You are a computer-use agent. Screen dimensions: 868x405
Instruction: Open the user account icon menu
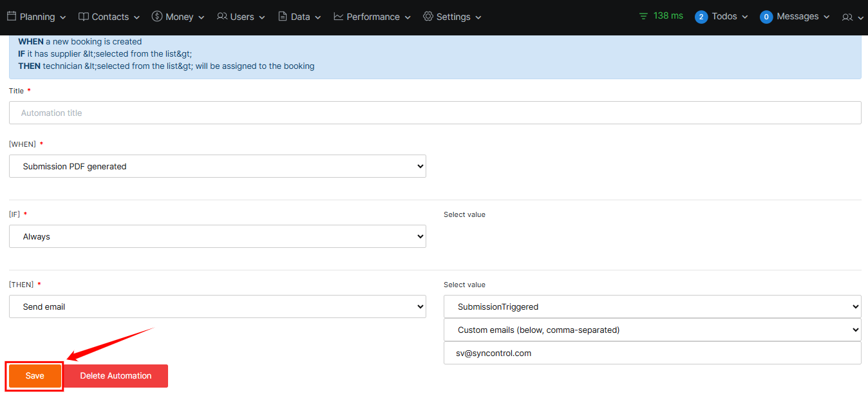point(852,17)
